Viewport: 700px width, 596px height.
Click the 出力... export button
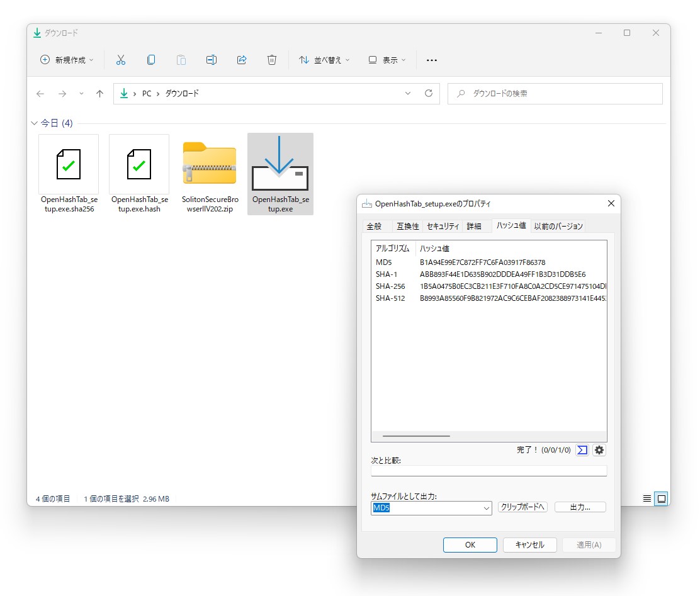point(580,507)
